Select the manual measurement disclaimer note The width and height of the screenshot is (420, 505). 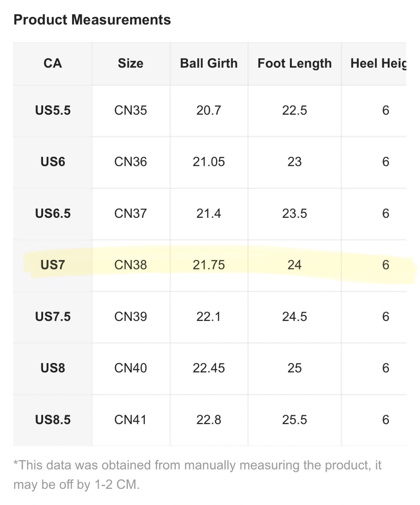click(x=197, y=474)
